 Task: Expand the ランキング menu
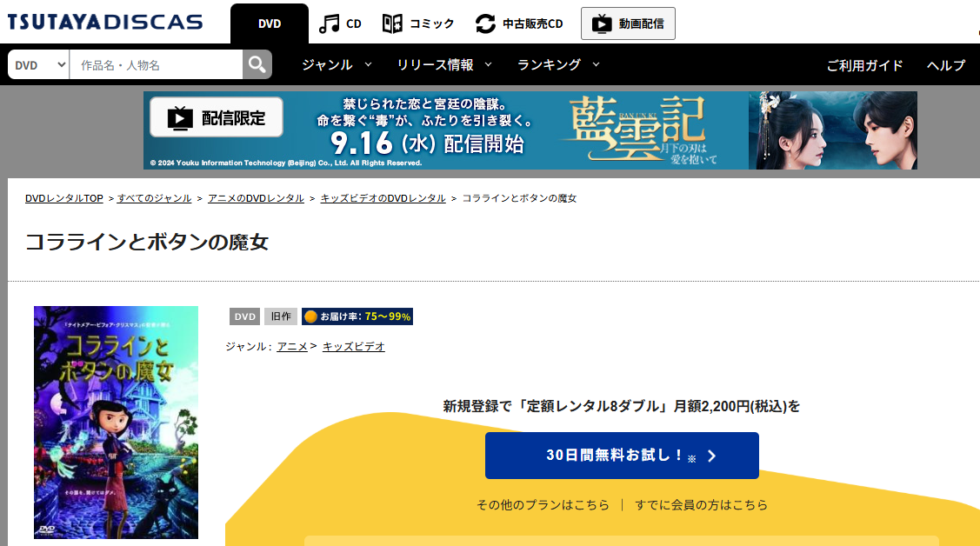[x=558, y=64]
